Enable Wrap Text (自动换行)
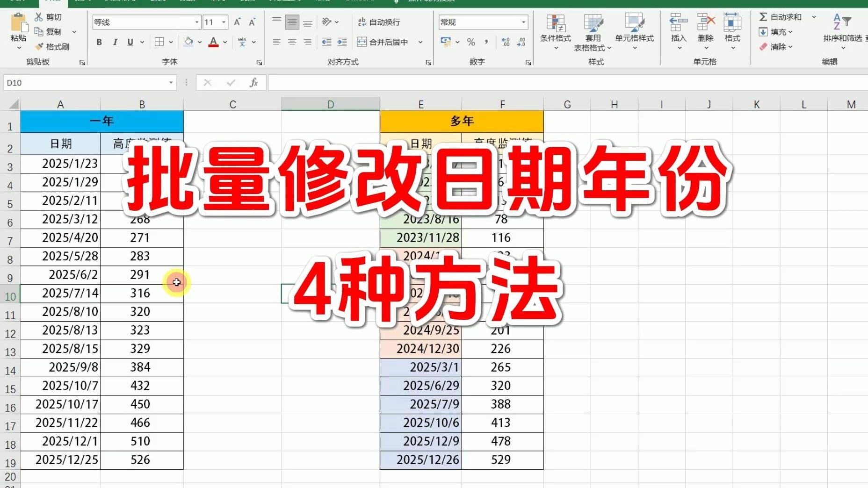Viewport: 868px width, 488px height. click(379, 22)
